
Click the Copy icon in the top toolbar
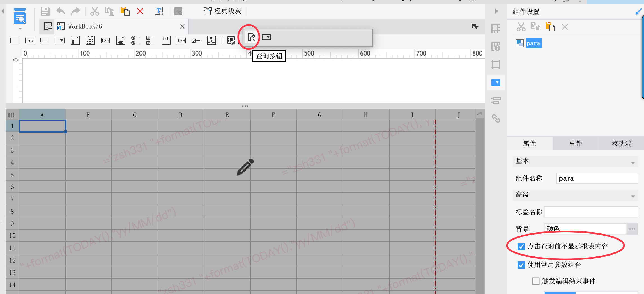(110, 11)
